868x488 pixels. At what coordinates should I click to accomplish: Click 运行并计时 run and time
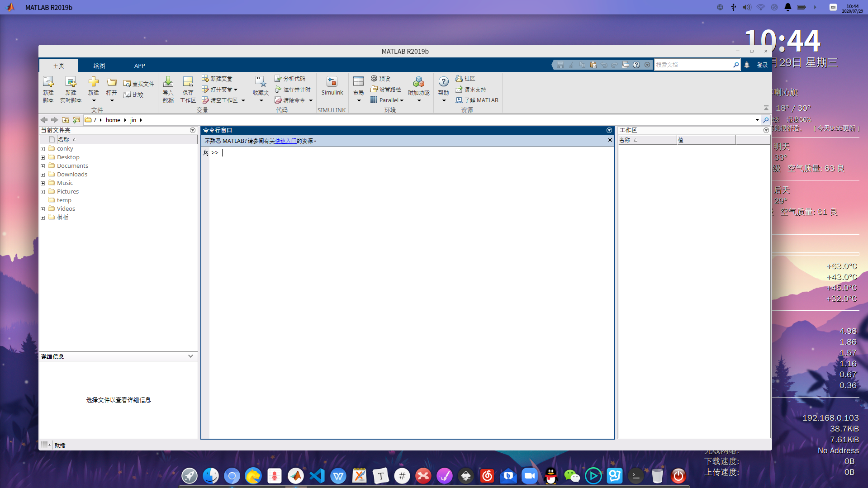(x=293, y=90)
